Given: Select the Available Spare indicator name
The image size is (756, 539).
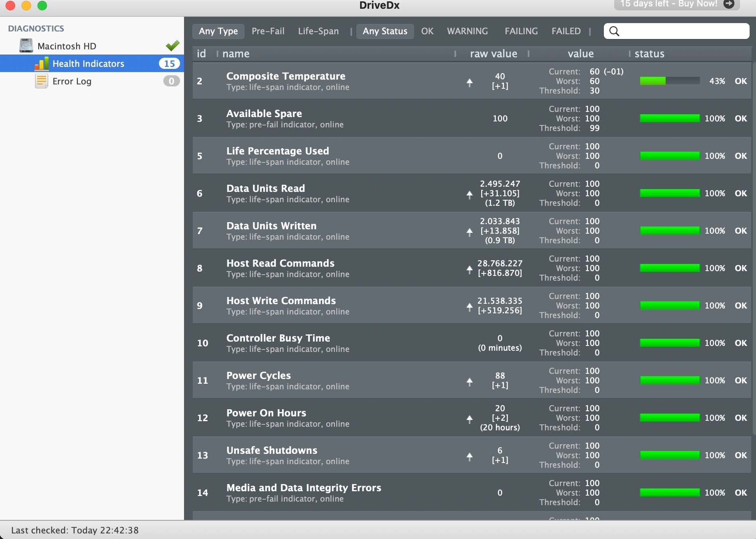Looking at the screenshot, I should (264, 113).
